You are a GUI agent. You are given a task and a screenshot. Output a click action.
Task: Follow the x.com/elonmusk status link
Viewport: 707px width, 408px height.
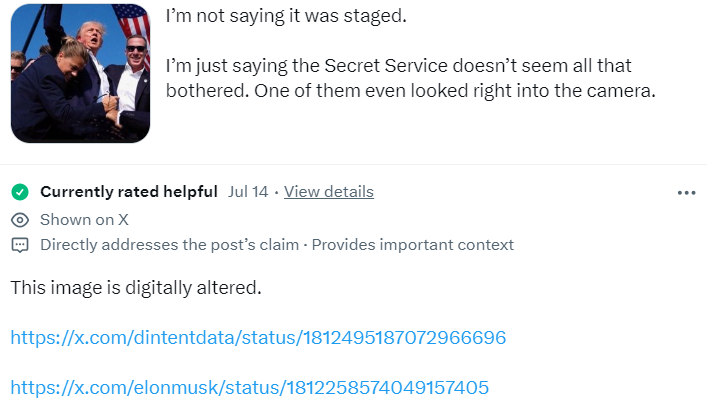click(250, 388)
